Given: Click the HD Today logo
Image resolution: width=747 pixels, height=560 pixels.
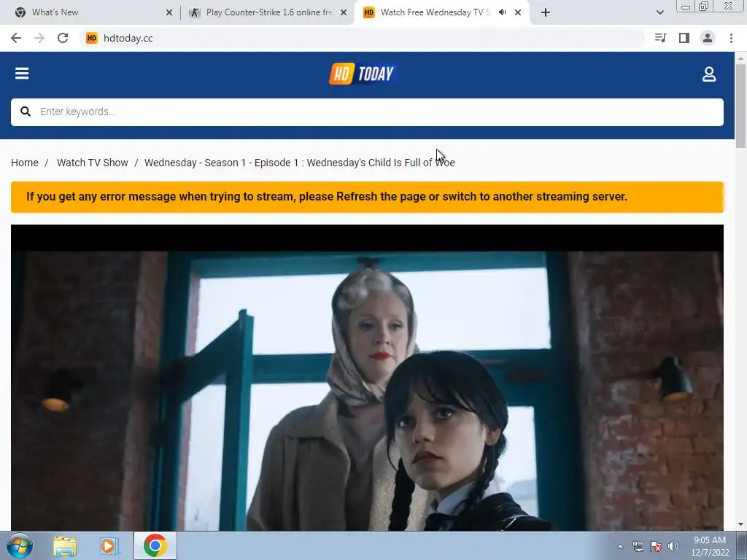Looking at the screenshot, I should click(363, 74).
